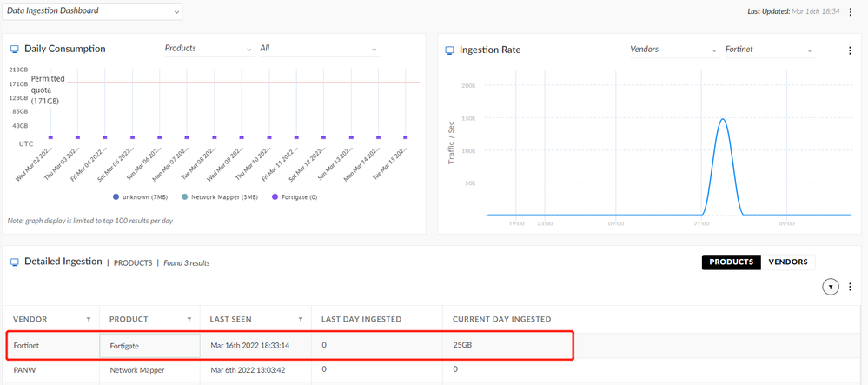Click the Daily Consumption monitor icon

13,50
